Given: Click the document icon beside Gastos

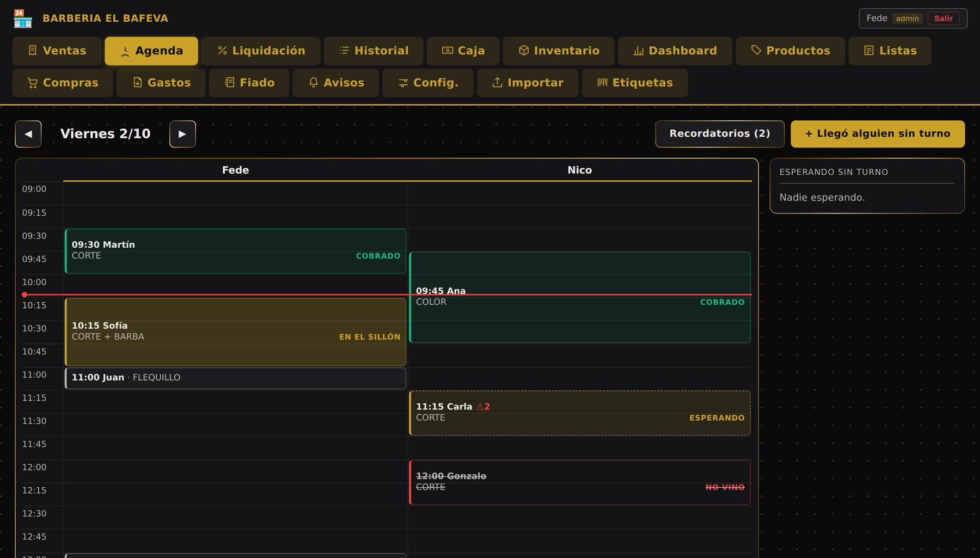Looking at the screenshot, I should pos(137,83).
